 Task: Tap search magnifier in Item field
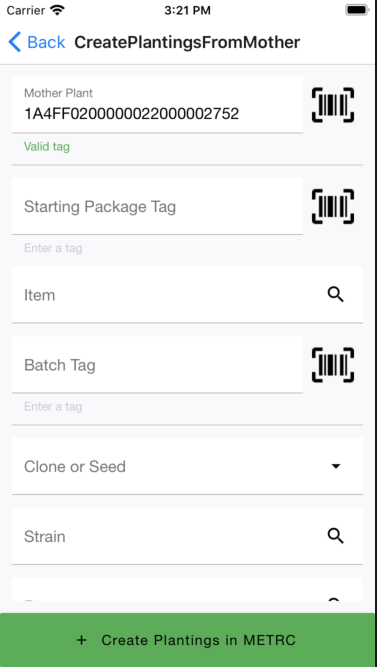point(335,294)
